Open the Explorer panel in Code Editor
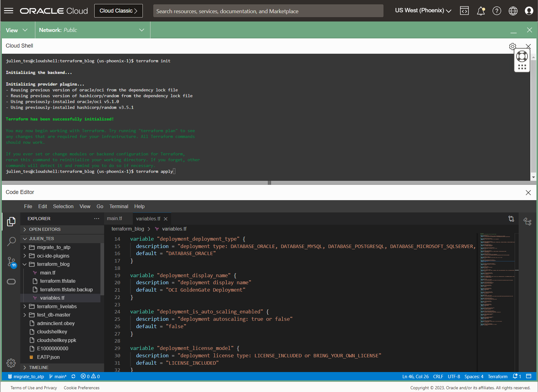 (x=11, y=221)
